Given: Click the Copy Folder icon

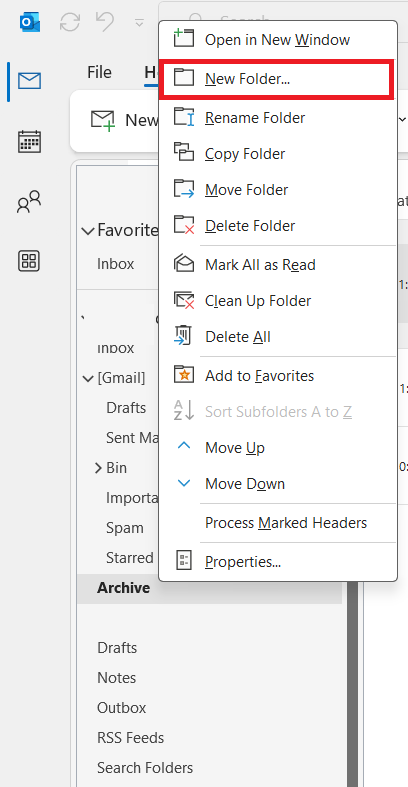Looking at the screenshot, I should coord(184,152).
